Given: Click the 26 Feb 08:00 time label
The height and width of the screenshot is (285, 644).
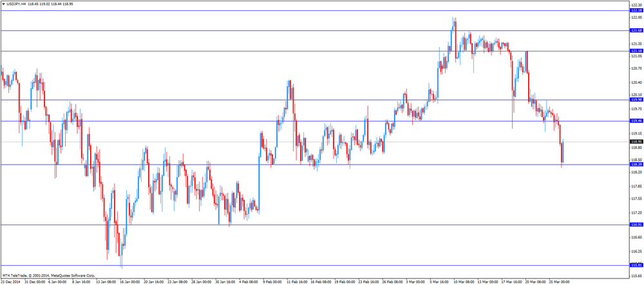Looking at the screenshot, I should [392, 282].
